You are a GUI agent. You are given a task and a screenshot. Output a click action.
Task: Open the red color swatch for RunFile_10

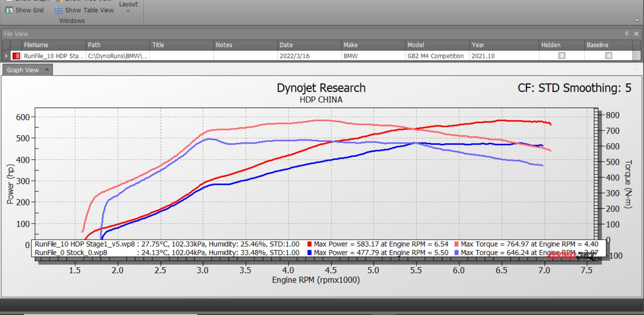[x=16, y=56]
